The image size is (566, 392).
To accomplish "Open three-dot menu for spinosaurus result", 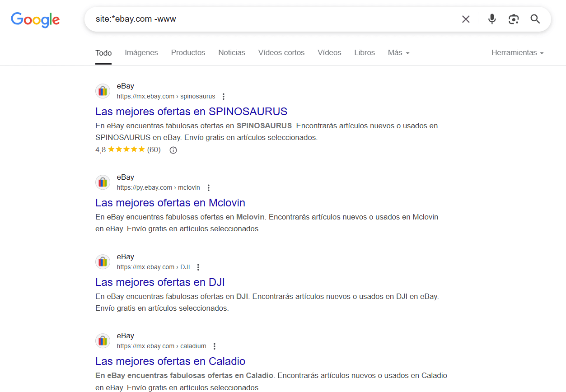I will 223,97.
